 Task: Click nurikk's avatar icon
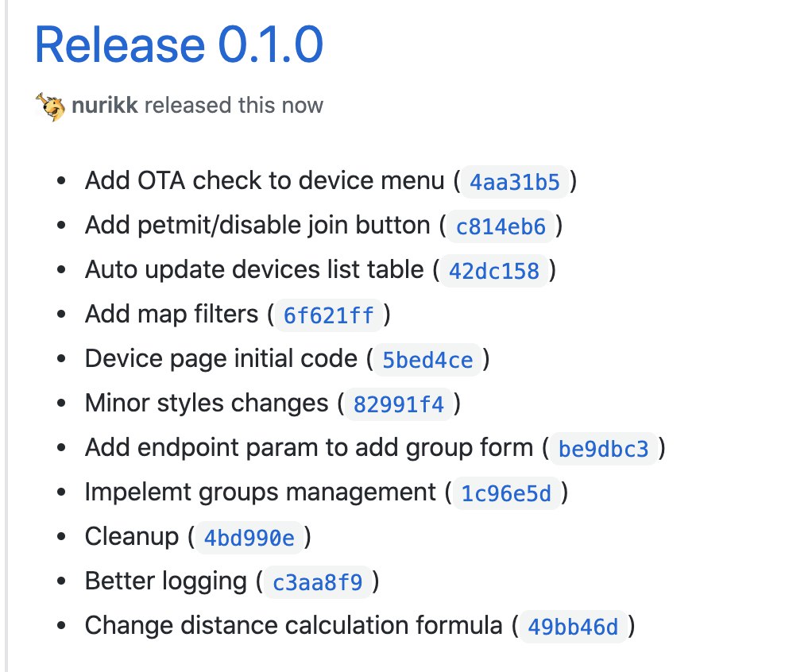pyautogui.click(x=50, y=106)
